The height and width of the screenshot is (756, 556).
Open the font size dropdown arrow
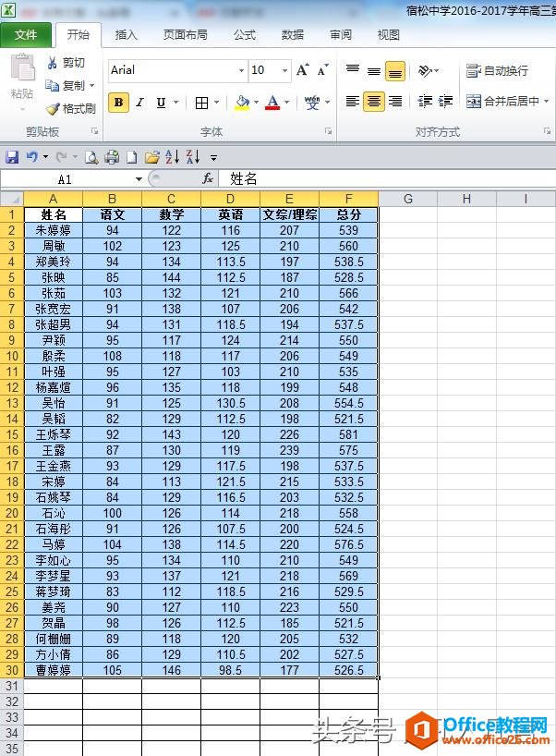click(284, 70)
